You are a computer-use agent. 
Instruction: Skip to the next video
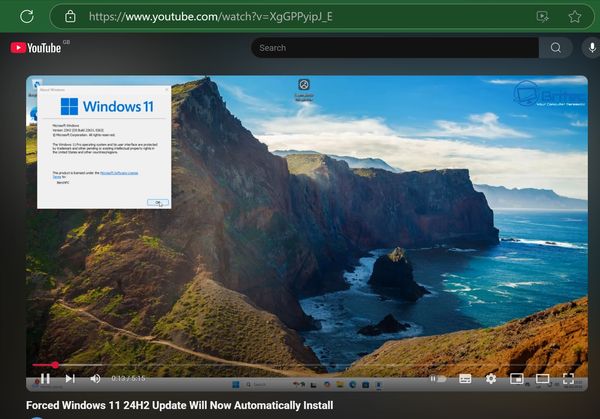(70, 378)
